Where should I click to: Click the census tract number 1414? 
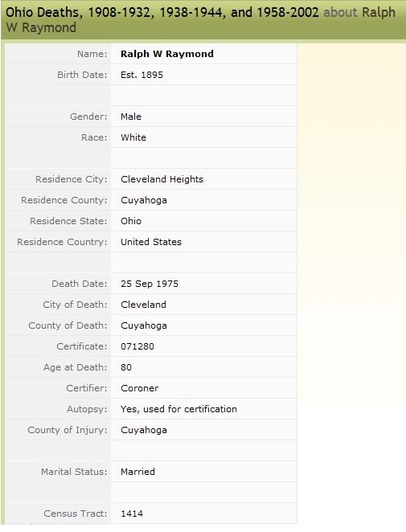coord(132,514)
